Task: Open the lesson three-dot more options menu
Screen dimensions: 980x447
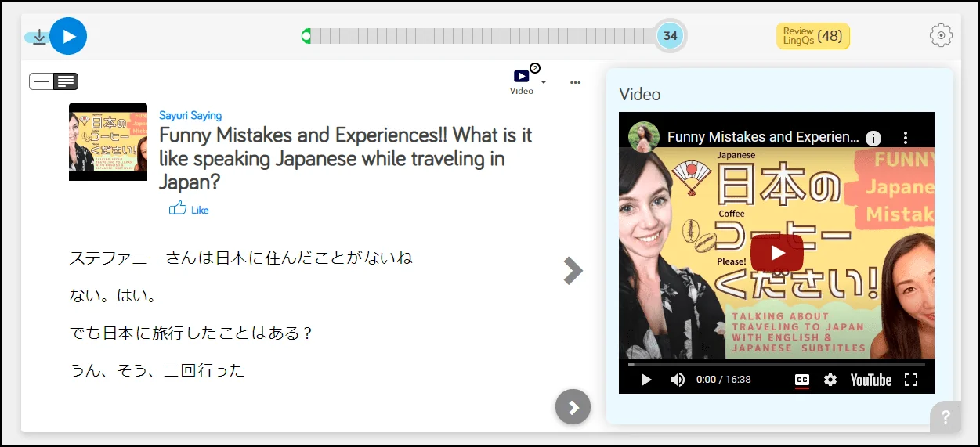Action: [576, 82]
